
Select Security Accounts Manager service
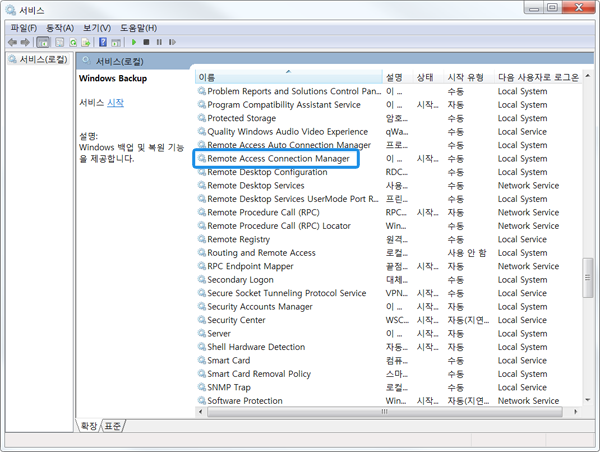(260, 307)
